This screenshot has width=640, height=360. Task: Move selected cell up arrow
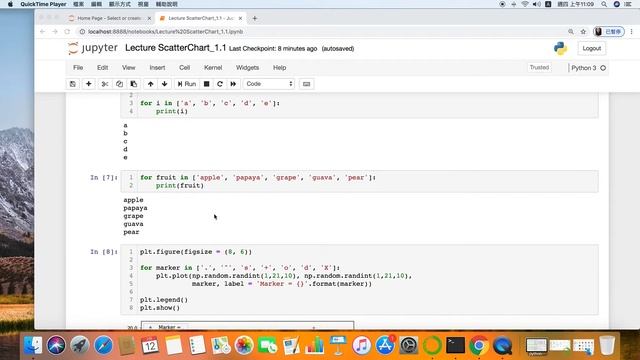click(151, 84)
